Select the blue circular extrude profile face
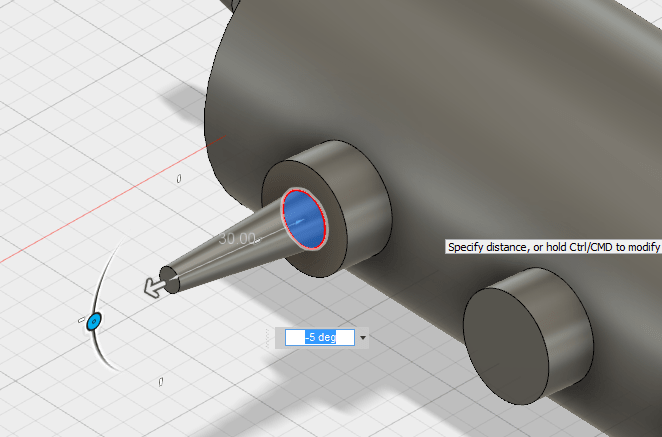 (x=305, y=219)
